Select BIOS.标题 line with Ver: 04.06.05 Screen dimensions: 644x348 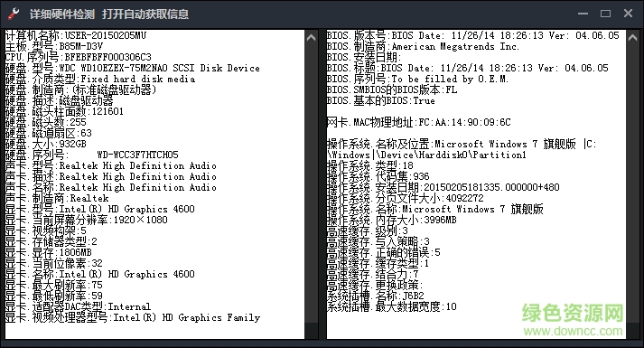pyautogui.click(x=467, y=68)
